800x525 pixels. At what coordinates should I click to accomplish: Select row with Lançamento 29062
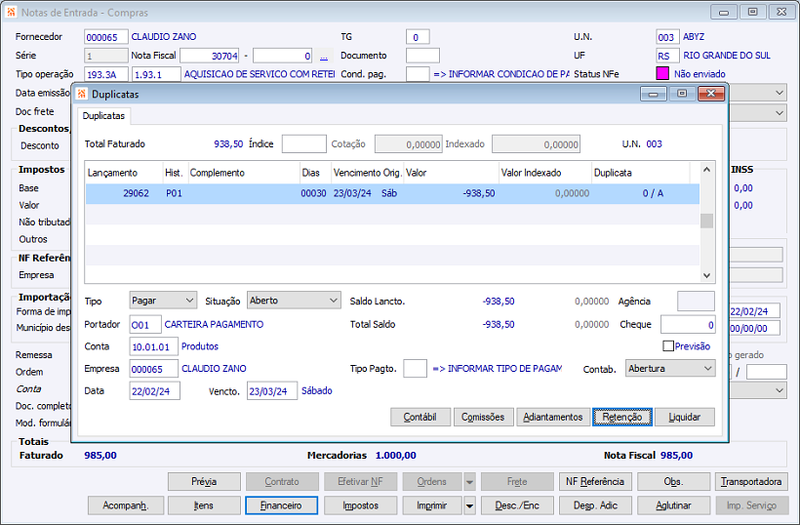click(x=392, y=193)
